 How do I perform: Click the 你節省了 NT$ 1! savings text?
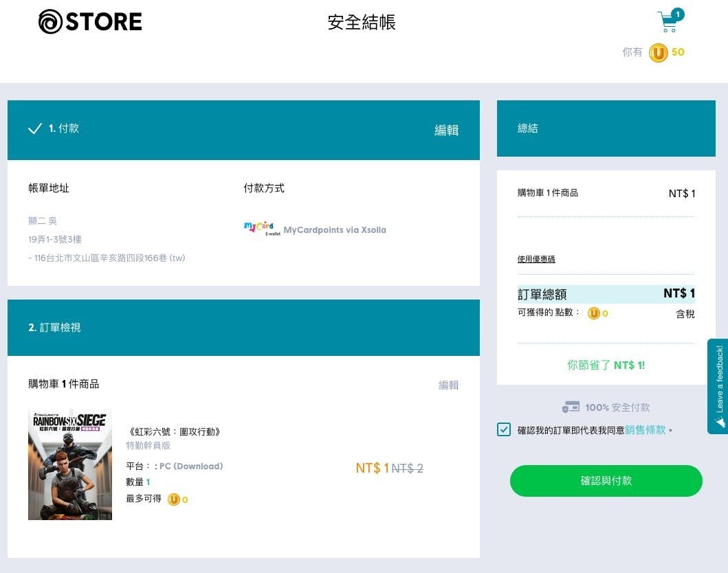[x=606, y=365]
